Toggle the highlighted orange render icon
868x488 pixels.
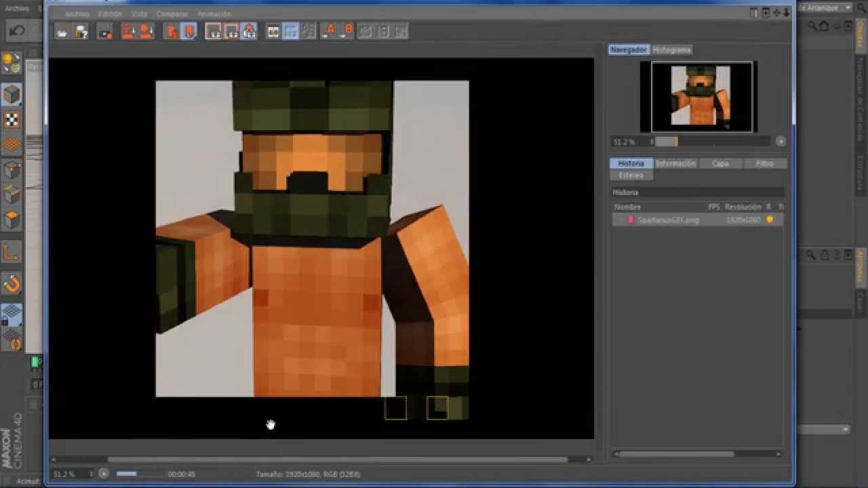[189, 31]
